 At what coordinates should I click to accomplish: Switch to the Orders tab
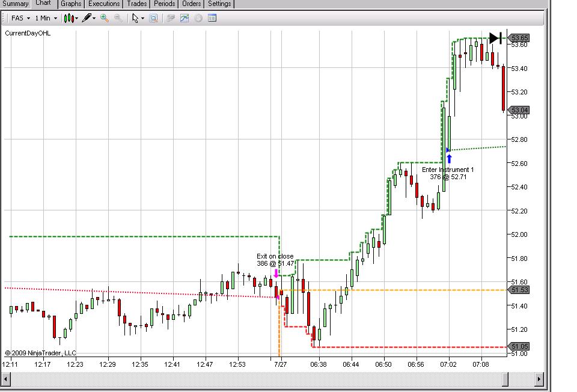(192, 4)
